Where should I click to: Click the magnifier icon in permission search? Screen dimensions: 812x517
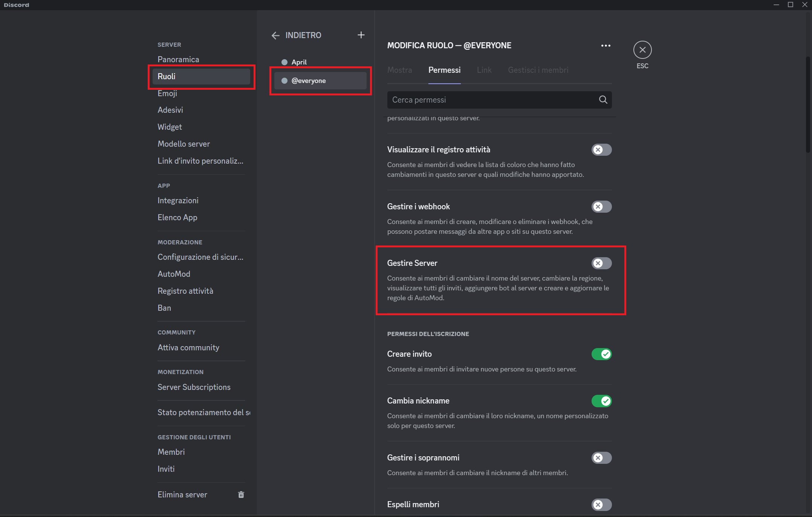coord(603,100)
